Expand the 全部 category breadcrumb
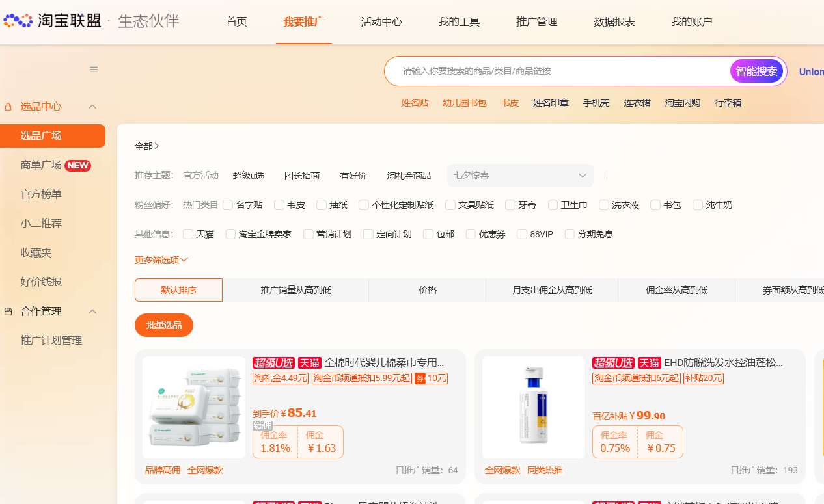824x504 pixels. click(147, 146)
